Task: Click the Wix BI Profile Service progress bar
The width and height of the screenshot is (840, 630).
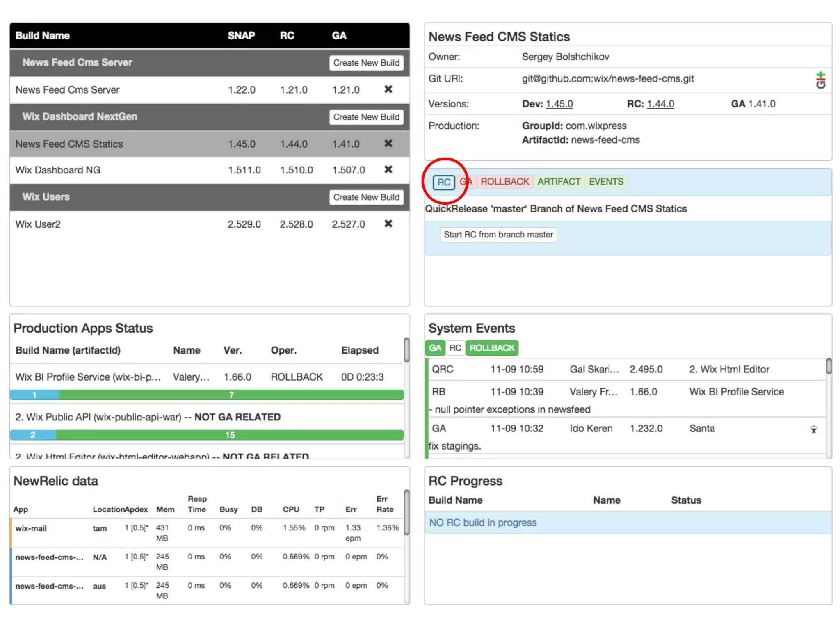Action: pos(207,395)
